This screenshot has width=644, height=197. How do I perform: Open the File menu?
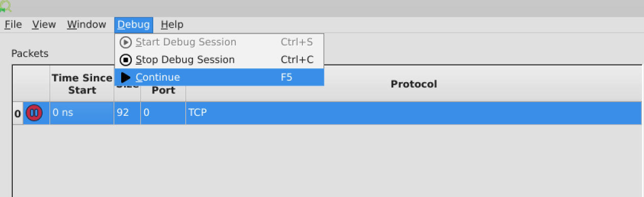pyautogui.click(x=13, y=24)
